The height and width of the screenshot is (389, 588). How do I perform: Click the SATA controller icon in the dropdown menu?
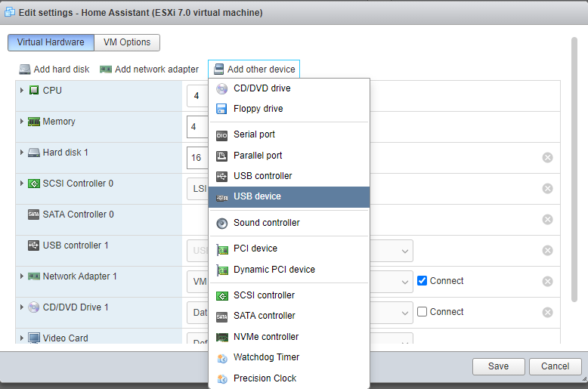point(221,316)
